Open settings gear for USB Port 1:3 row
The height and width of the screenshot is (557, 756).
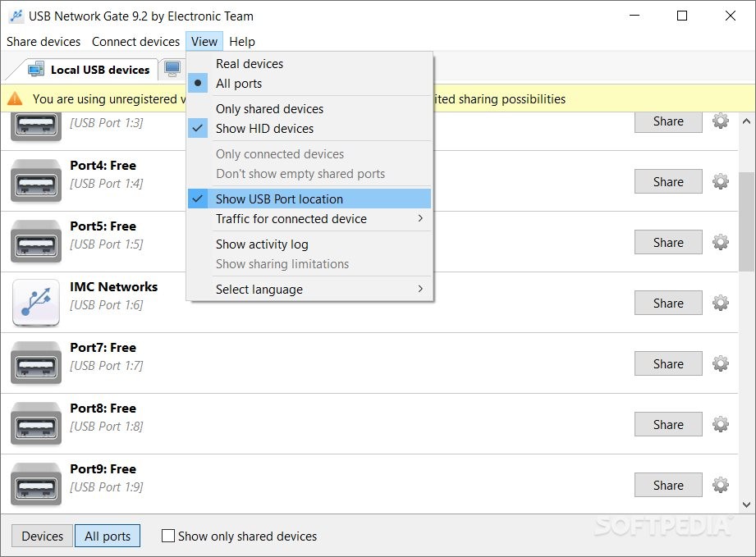[721, 121]
